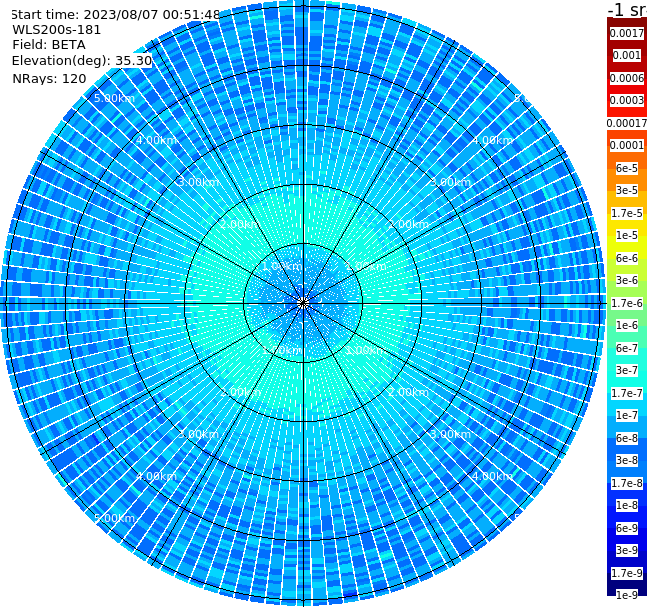Viewport: 647px width, 607px height.
Task: Click the 0.0006 colorbar tick label
Action: click(x=627, y=78)
